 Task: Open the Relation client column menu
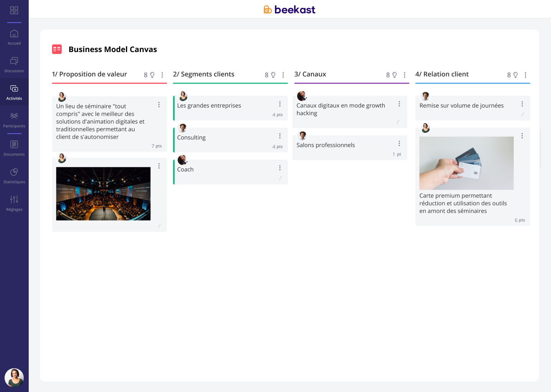[x=525, y=75]
